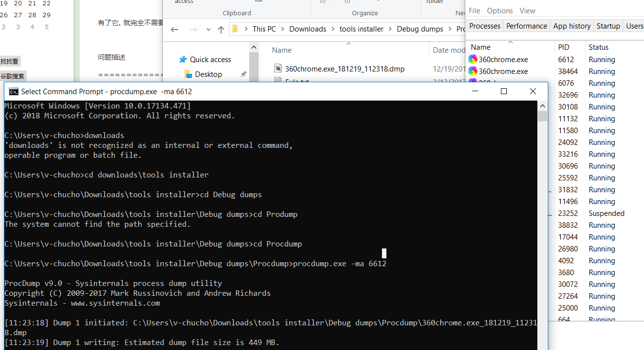This screenshot has width=644, height=350.
Task: Go up one folder level in Explorer
Action: [221, 29]
